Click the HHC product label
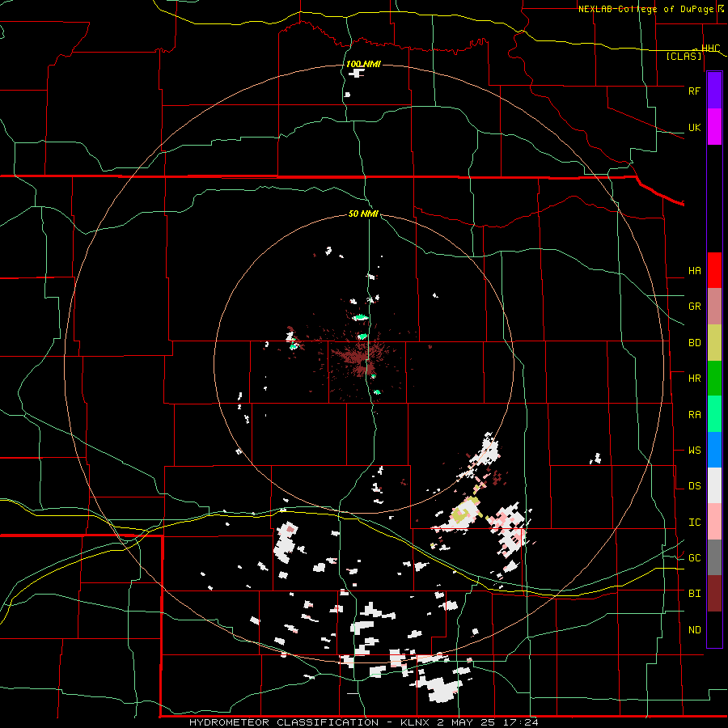The width and height of the screenshot is (728, 728). point(710,49)
